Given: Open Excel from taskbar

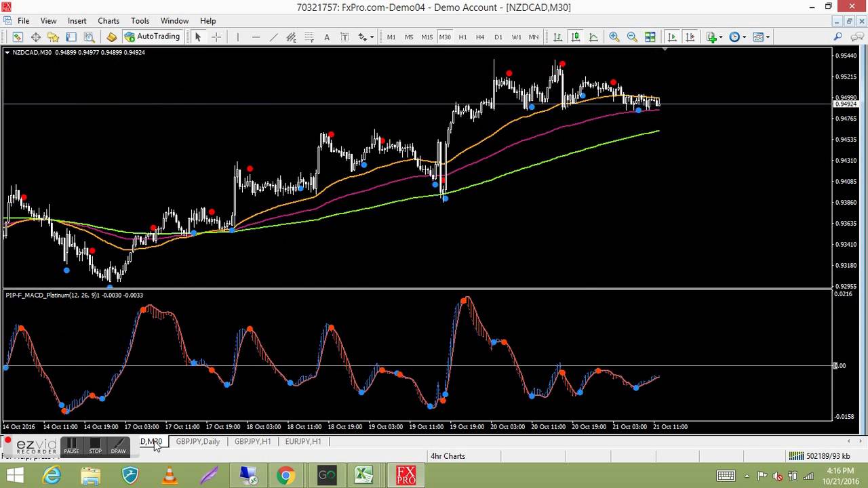Looking at the screenshot, I should pos(364,476).
